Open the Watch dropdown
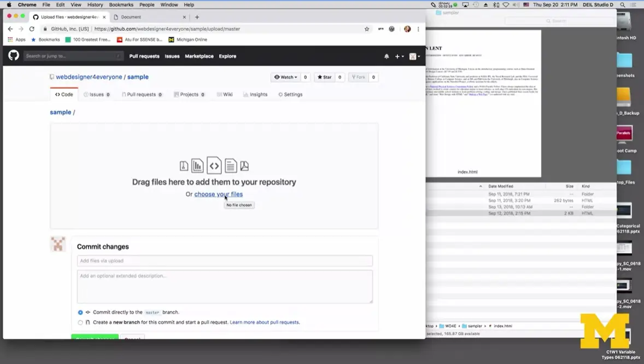This screenshot has width=644, height=364. click(x=285, y=77)
